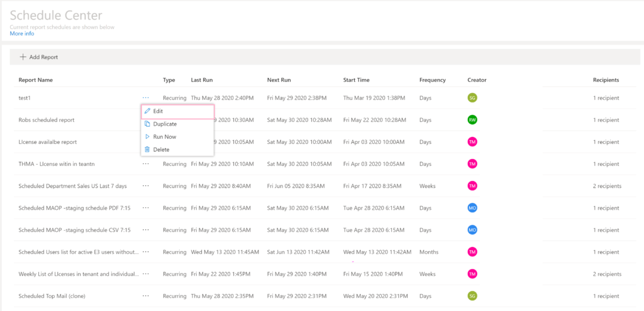
Task: Click the Duplicate copy icon in menu
Action: (147, 124)
